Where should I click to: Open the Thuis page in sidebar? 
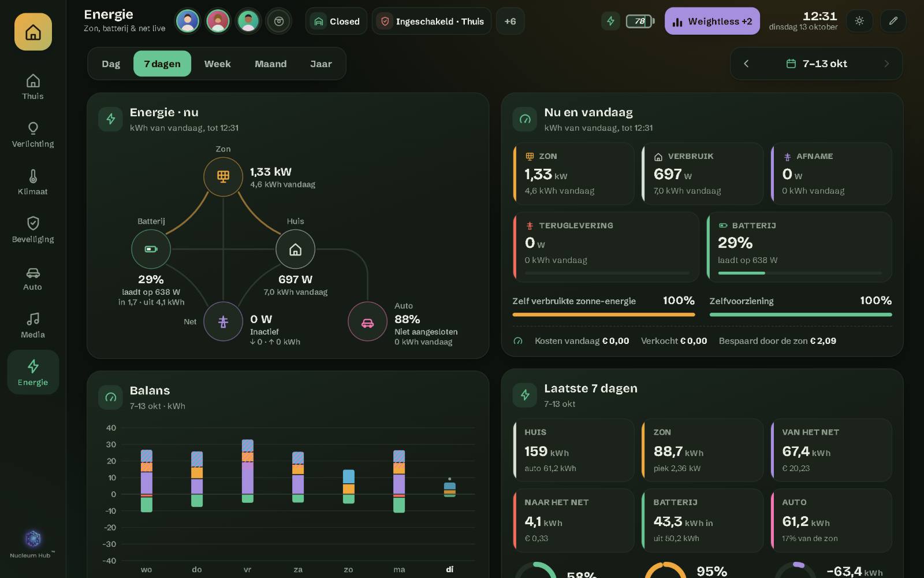(33, 87)
